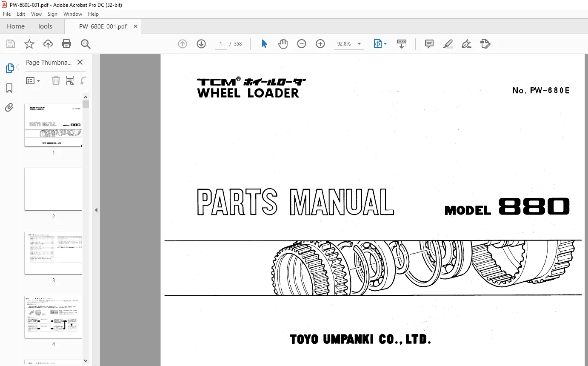
Task: Zoom in with the plus button
Action: tap(320, 44)
